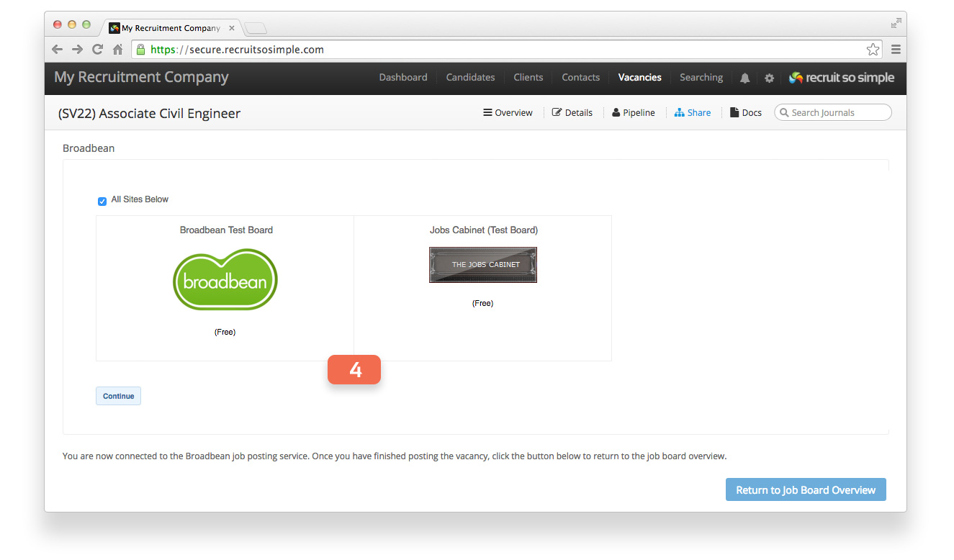Toggle the All Sites Below checkbox
The image size is (954, 560).
102,201
